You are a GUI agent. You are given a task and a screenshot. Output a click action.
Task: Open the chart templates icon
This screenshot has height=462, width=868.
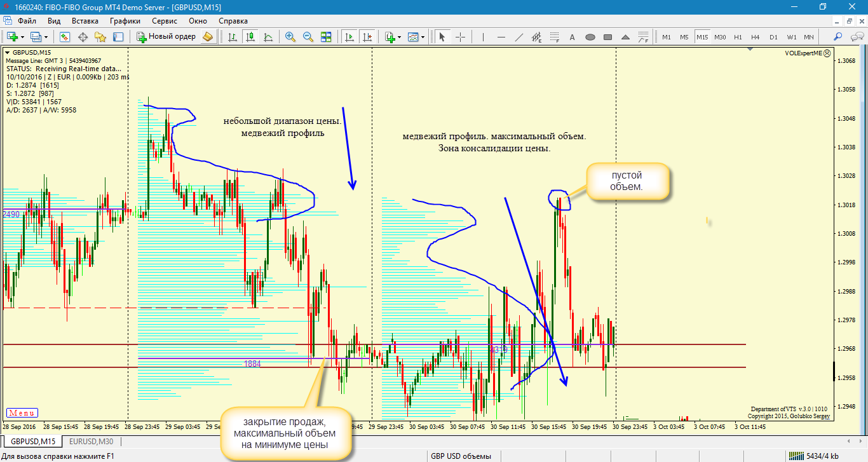[x=413, y=37]
